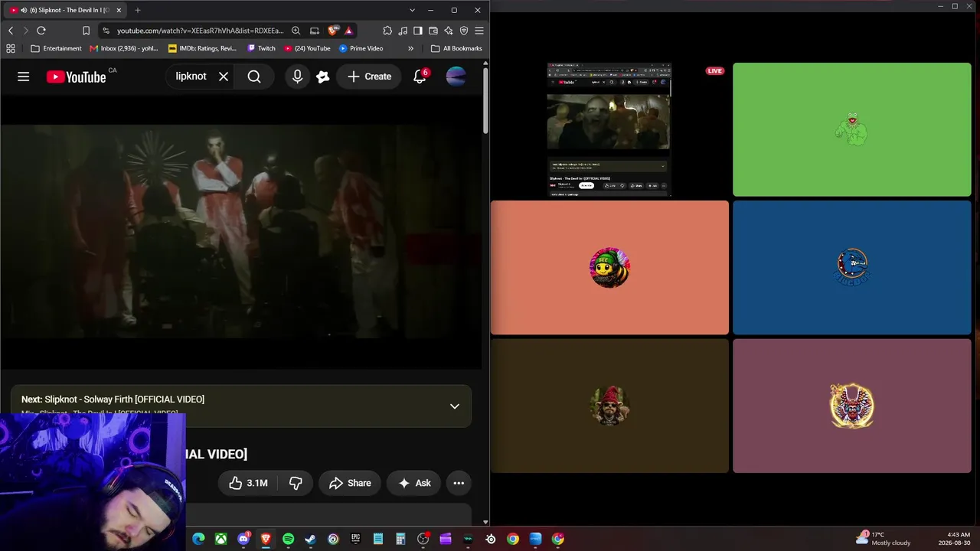Screen dimensions: 980x551
Task: Open the browser extensions puzzle icon
Action: click(387, 31)
